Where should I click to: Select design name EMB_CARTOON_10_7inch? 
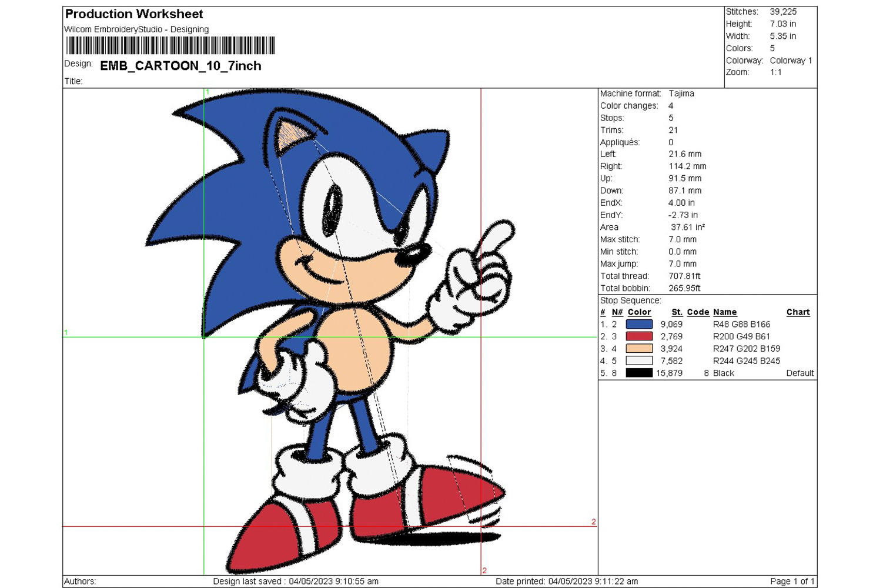click(180, 66)
